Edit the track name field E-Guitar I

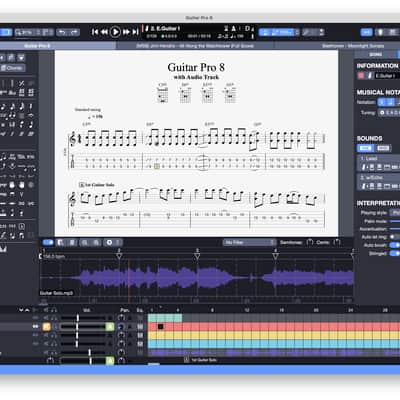387,76
